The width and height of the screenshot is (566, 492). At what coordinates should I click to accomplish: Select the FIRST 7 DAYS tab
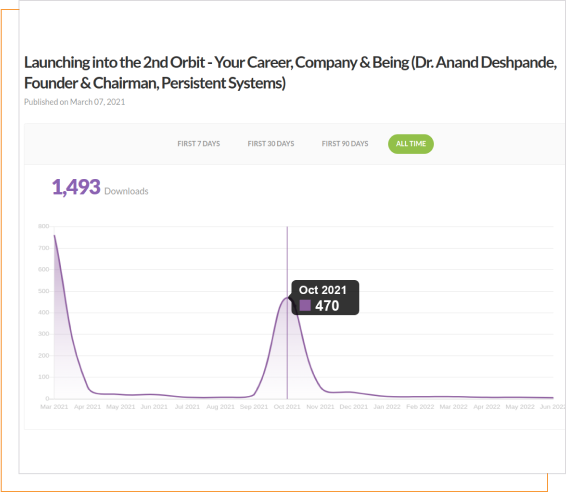pos(199,144)
